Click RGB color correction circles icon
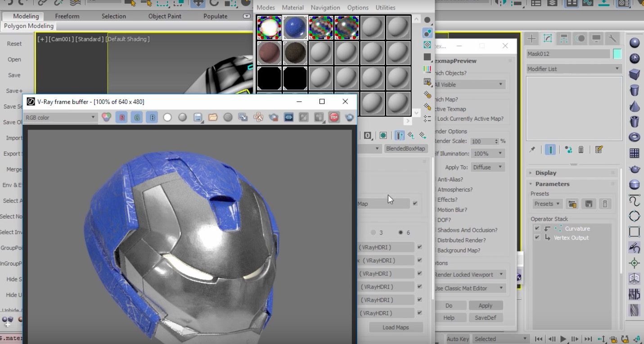 click(x=106, y=118)
